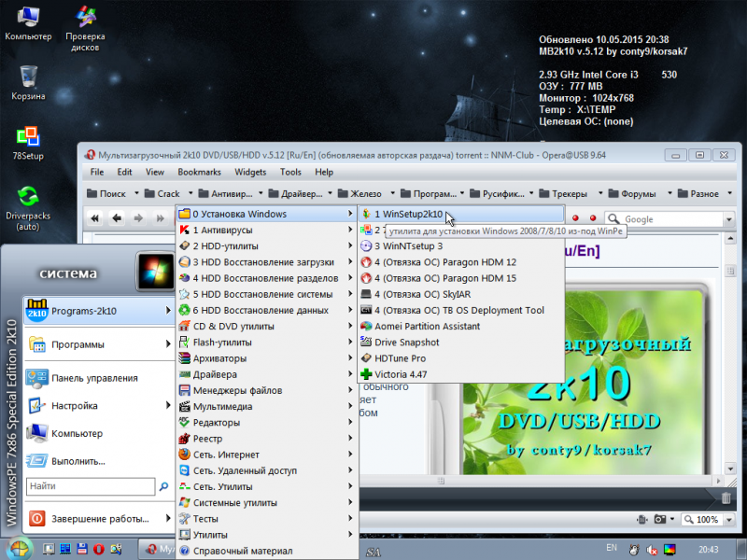Expand the Форумы bookmark folder dropdown arrow

[669, 193]
